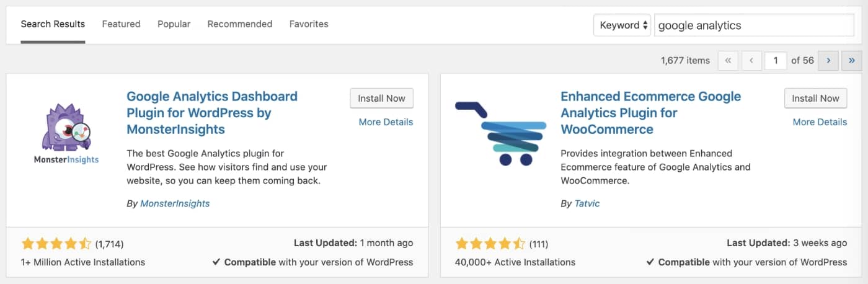Click the Tatvic plugin star rating

[x=490, y=244]
